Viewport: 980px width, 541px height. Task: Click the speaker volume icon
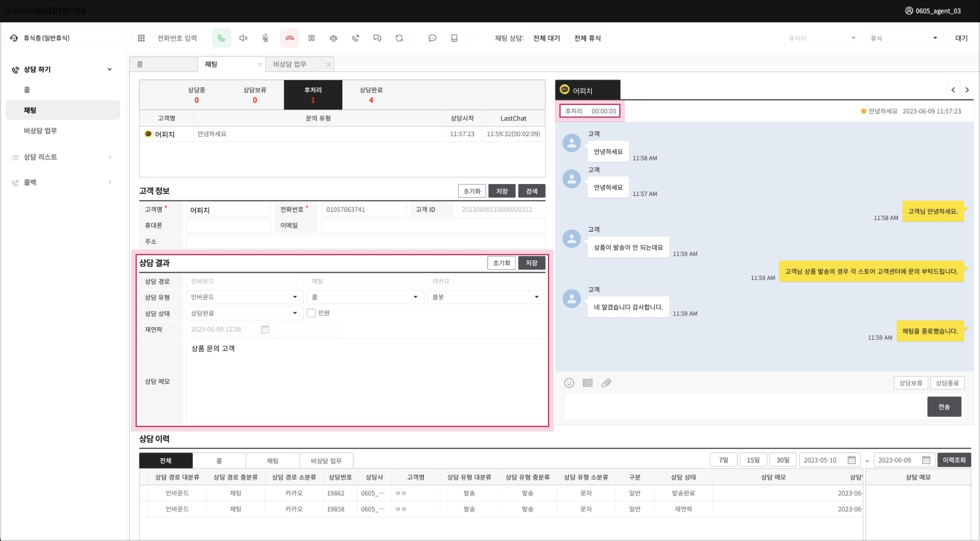(243, 38)
